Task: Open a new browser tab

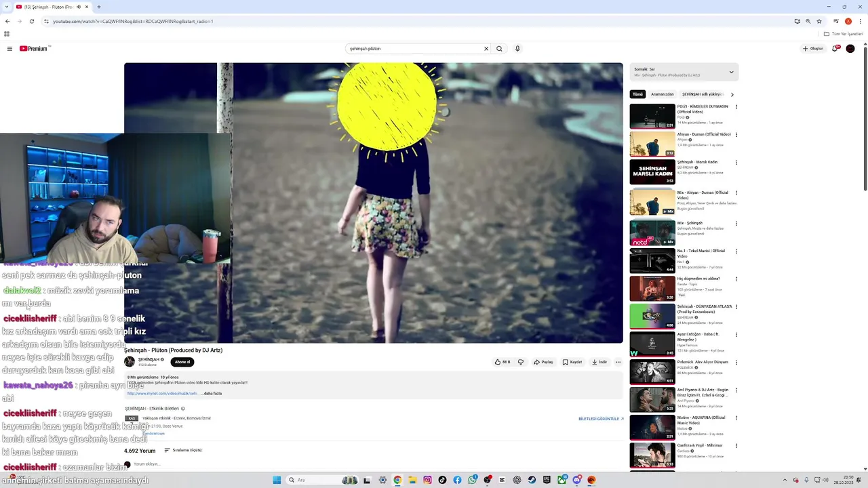Action: [98, 7]
